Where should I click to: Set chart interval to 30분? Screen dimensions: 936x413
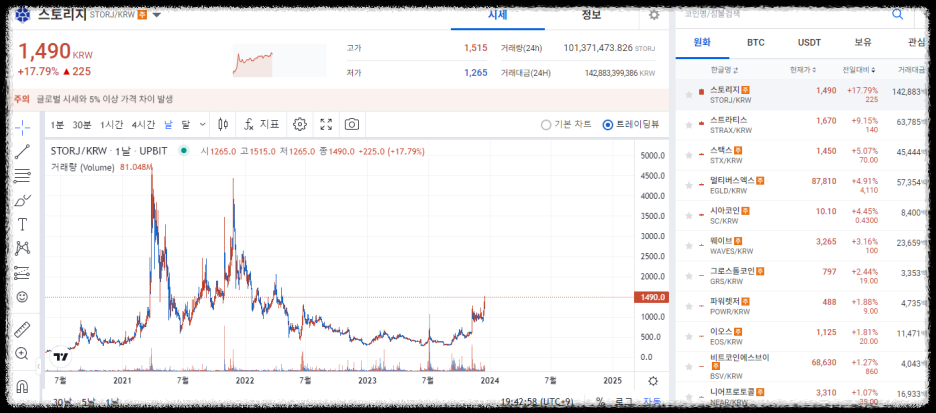pos(82,125)
